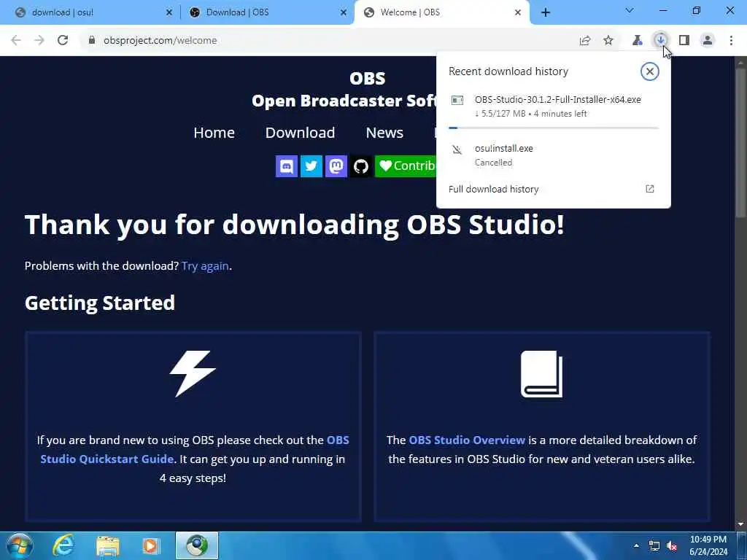The height and width of the screenshot is (560, 747).
Task: Click the muted volume tray icon
Action: coord(672,546)
